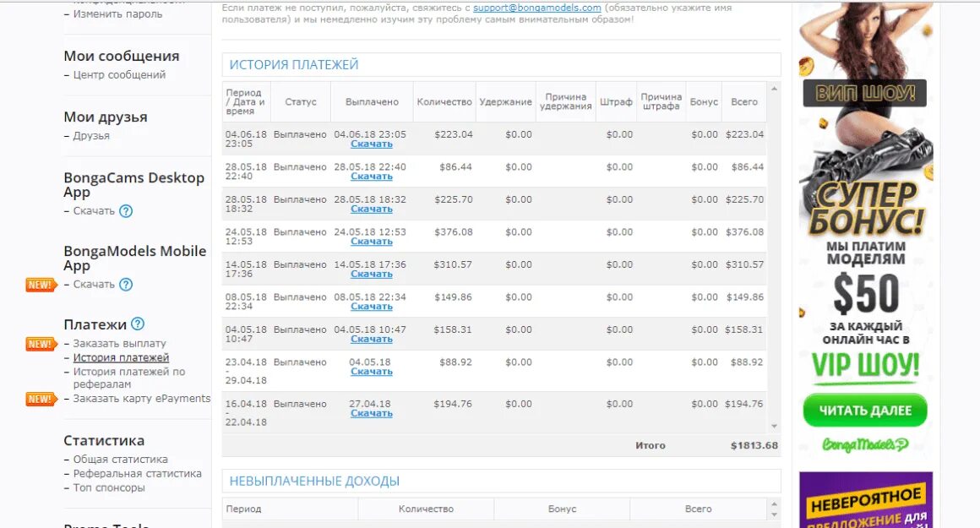Click НЕВЫПЛАЧЕННЫЕ ДОХОДЫ section title

tap(314, 482)
